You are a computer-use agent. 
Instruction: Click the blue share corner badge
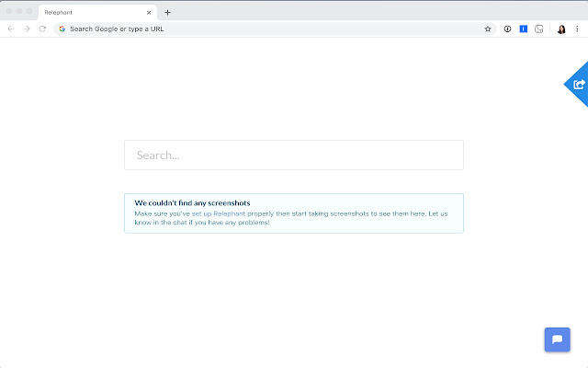pos(578,85)
